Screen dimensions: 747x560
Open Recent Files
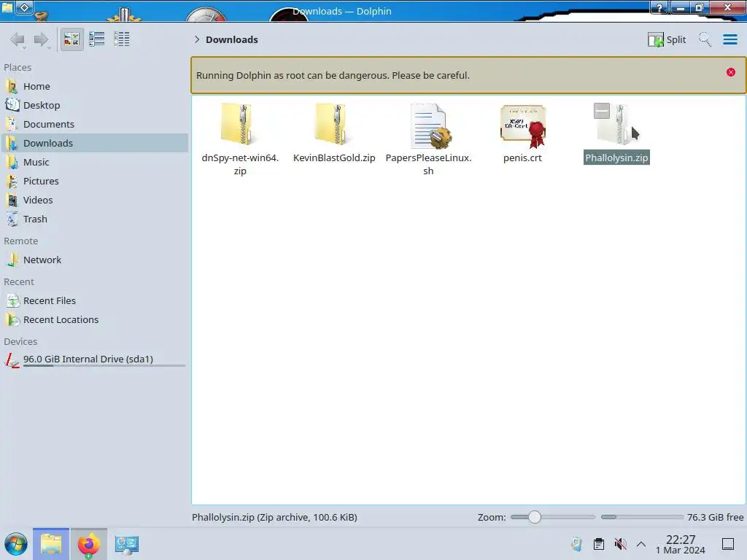pos(94,301)
